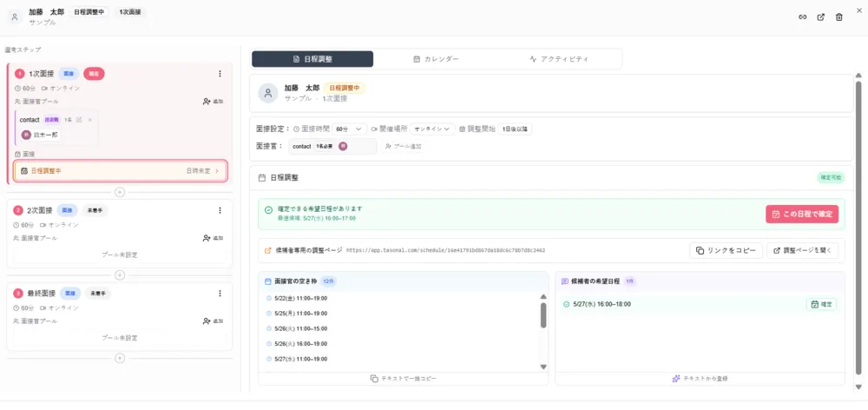The width and height of the screenshot is (868, 410).
Task: Open the 開催場所 オンライン dropdown
Action: coord(431,129)
